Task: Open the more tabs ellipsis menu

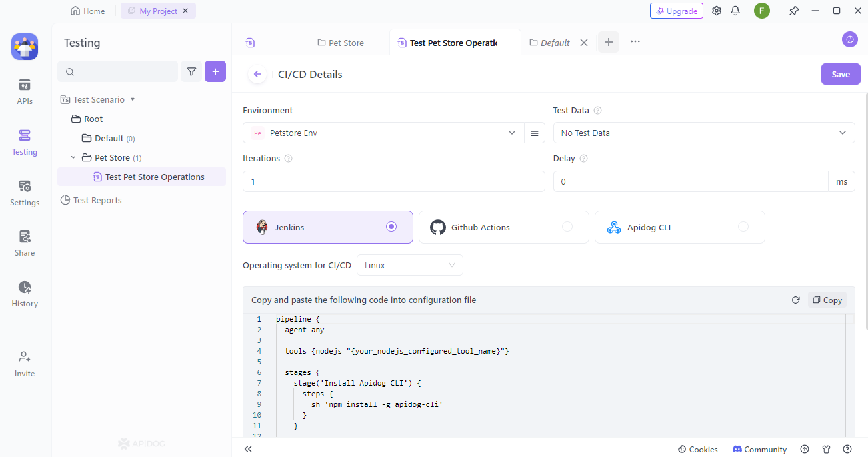Action: click(635, 41)
